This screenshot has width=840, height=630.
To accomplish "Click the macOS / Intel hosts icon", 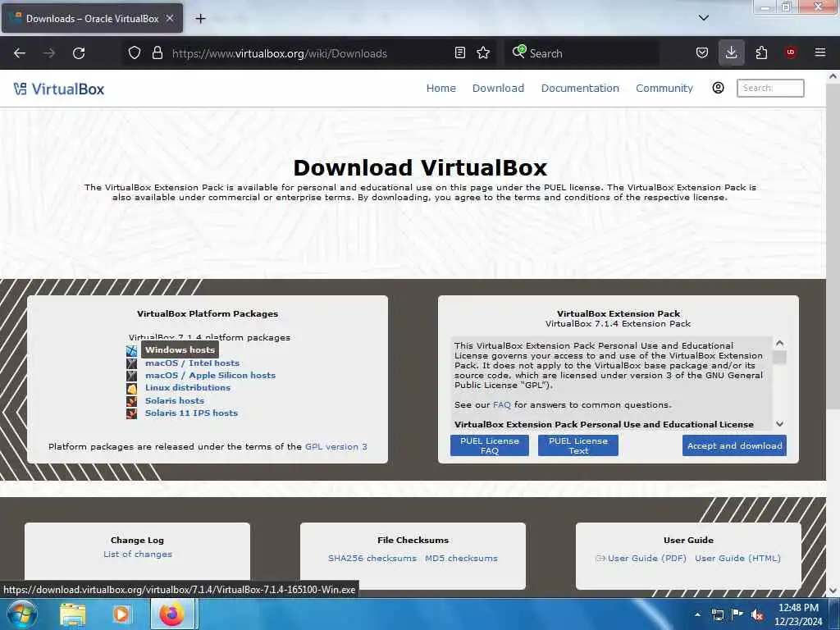I will pyautogui.click(x=132, y=363).
